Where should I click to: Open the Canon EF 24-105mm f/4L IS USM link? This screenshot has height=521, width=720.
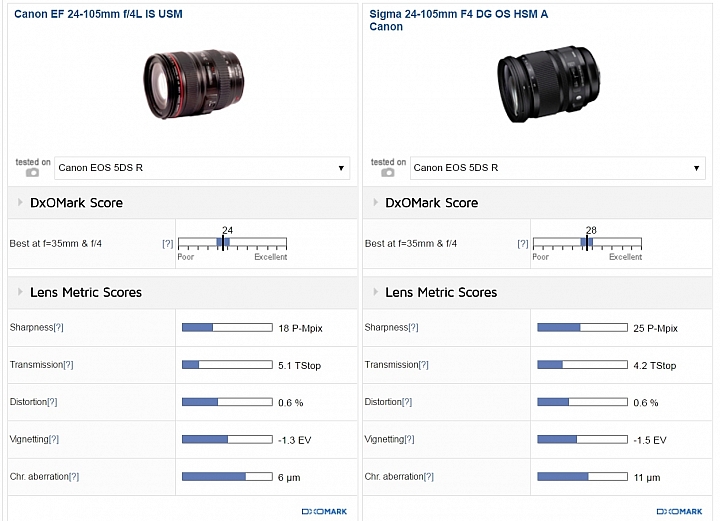[x=98, y=15]
